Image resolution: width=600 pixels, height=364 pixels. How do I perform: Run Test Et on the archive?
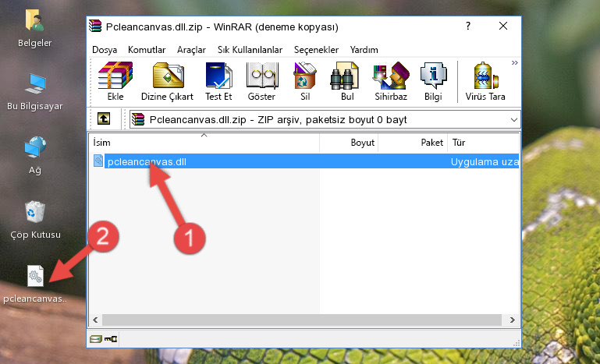(218, 81)
